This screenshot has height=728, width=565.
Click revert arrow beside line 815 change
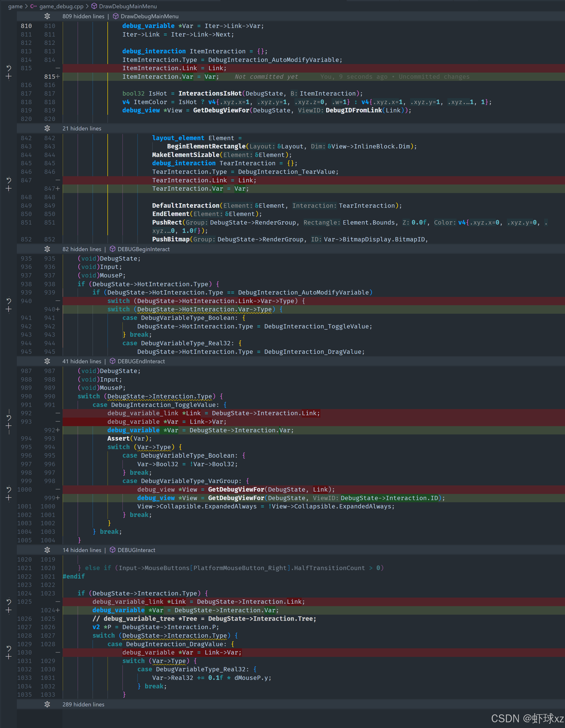[9, 68]
